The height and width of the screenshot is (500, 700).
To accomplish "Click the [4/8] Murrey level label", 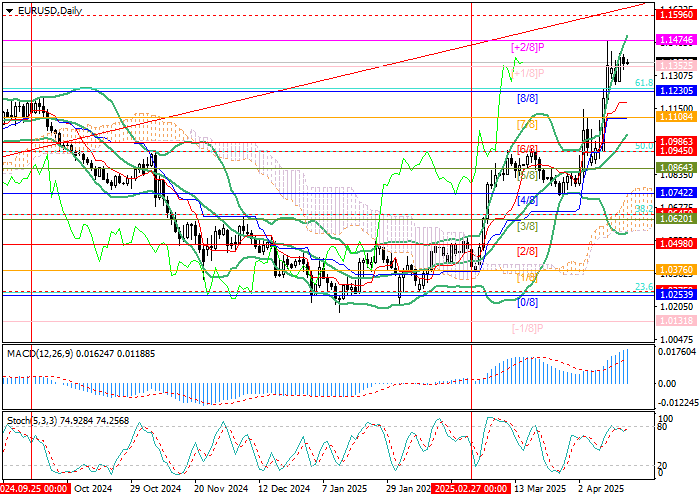I will point(527,200).
